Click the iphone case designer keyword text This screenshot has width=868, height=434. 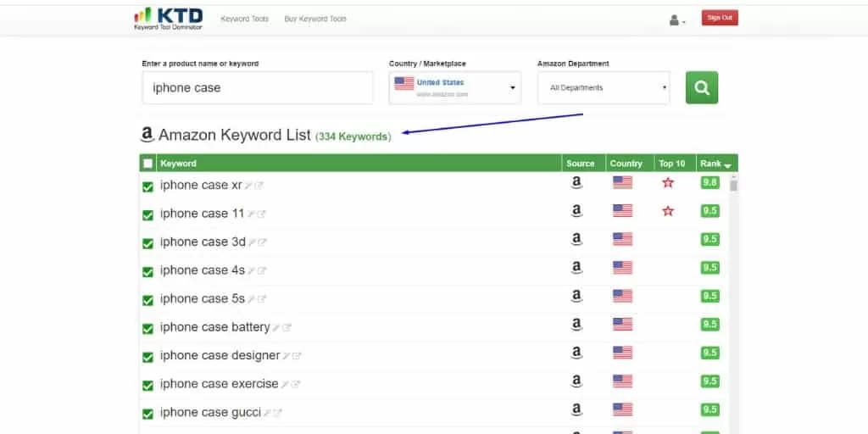(220, 355)
